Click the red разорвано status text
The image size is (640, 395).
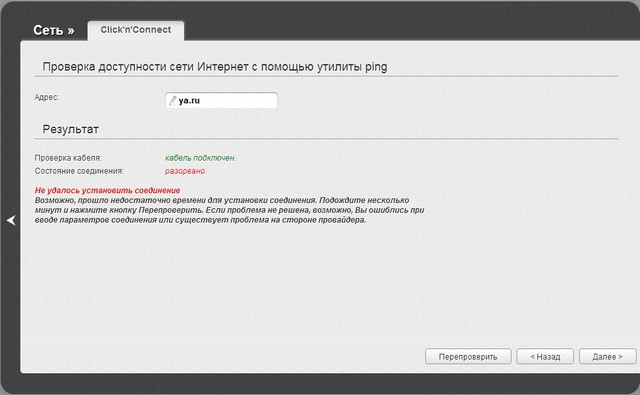click(186, 171)
